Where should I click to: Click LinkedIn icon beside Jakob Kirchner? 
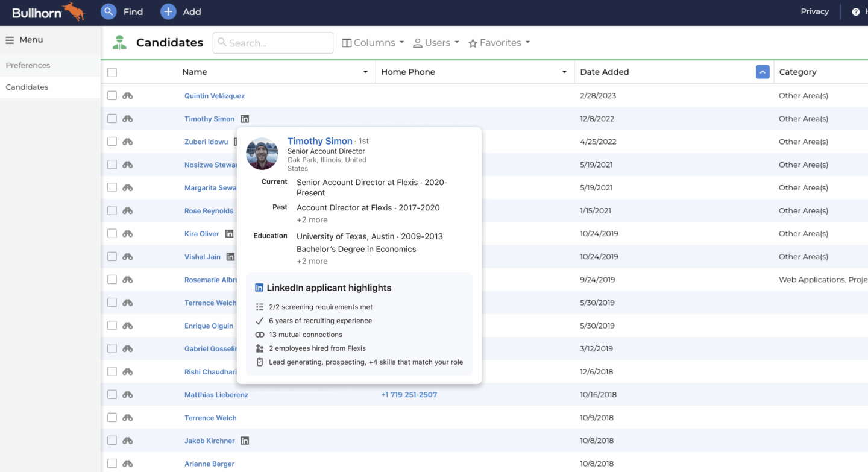pos(245,441)
